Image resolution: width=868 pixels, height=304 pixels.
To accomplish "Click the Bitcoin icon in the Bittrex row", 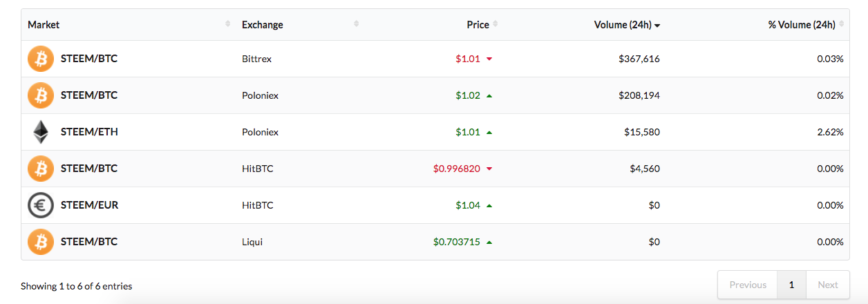I will 41,59.
